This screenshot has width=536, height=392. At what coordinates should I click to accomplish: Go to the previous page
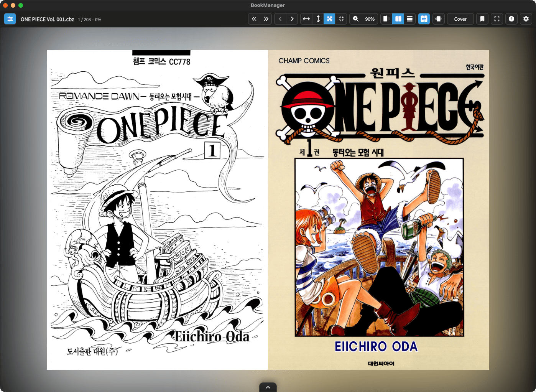(x=280, y=19)
